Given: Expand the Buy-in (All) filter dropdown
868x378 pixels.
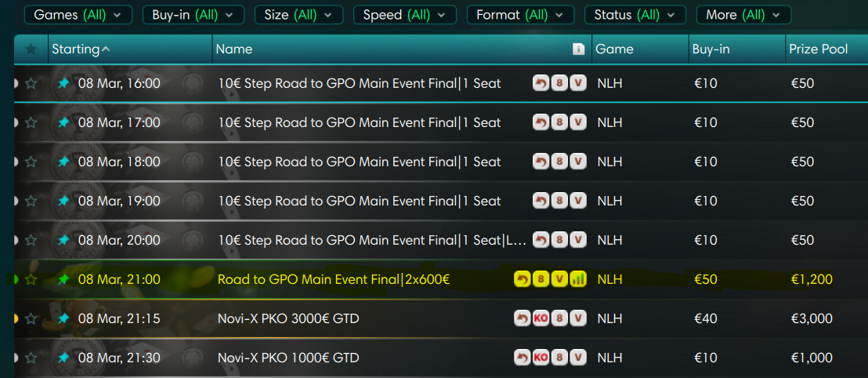Looking at the screenshot, I should pos(193,15).
